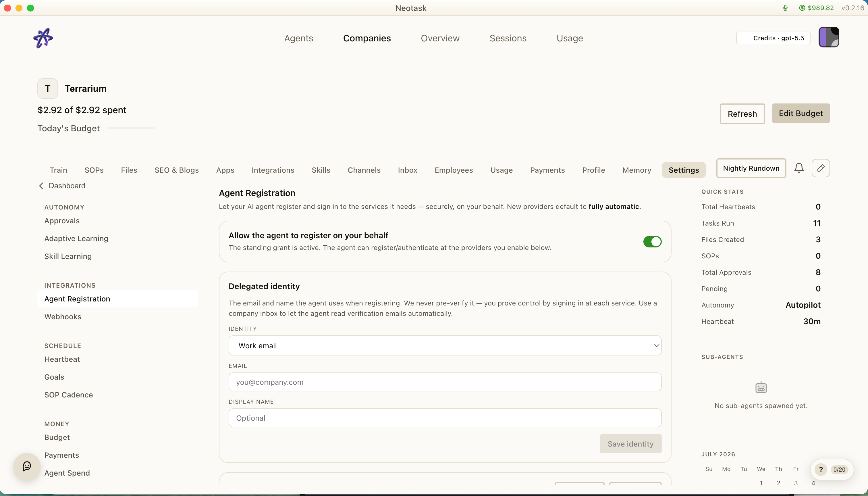
Task: Focus the Email input field
Action: [x=445, y=382]
